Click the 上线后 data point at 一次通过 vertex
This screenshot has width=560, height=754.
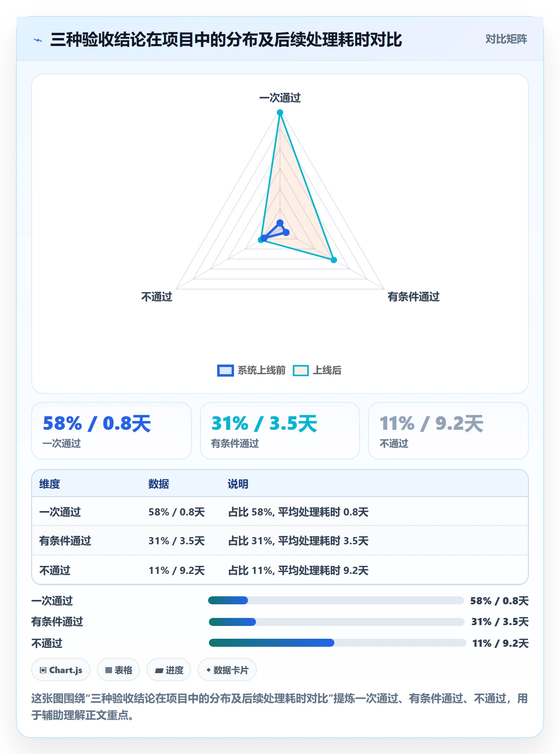pyautogui.click(x=280, y=113)
